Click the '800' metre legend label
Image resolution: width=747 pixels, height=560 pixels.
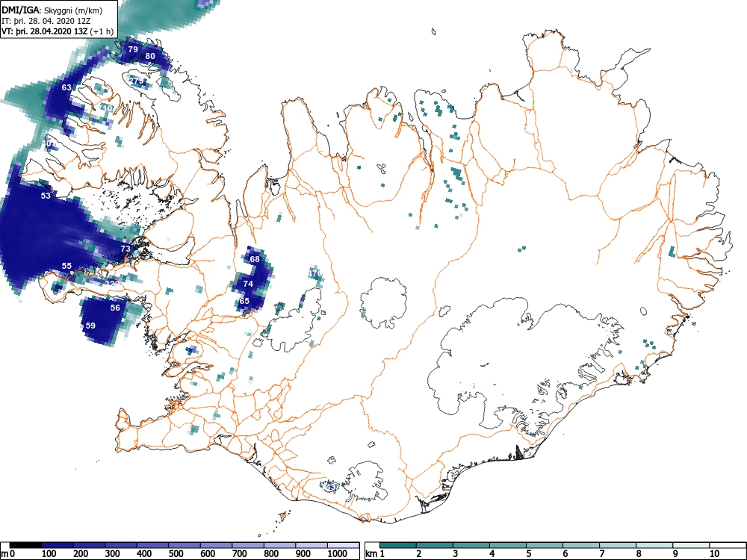click(x=272, y=554)
